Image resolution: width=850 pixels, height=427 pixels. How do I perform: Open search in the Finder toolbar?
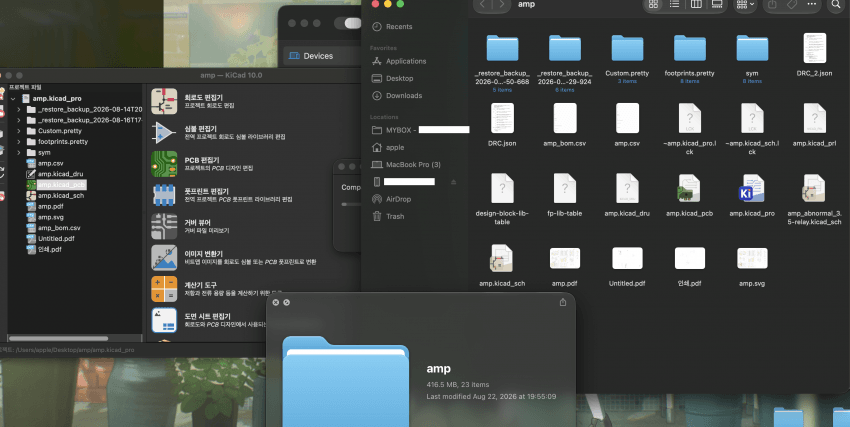click(835, 4)
